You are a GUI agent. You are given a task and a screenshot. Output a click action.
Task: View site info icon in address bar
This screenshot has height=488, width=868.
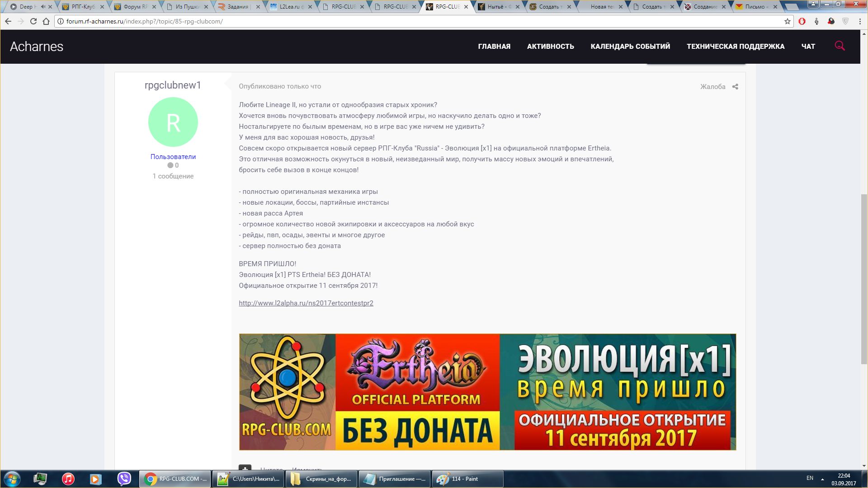click(x=61, y=21)
